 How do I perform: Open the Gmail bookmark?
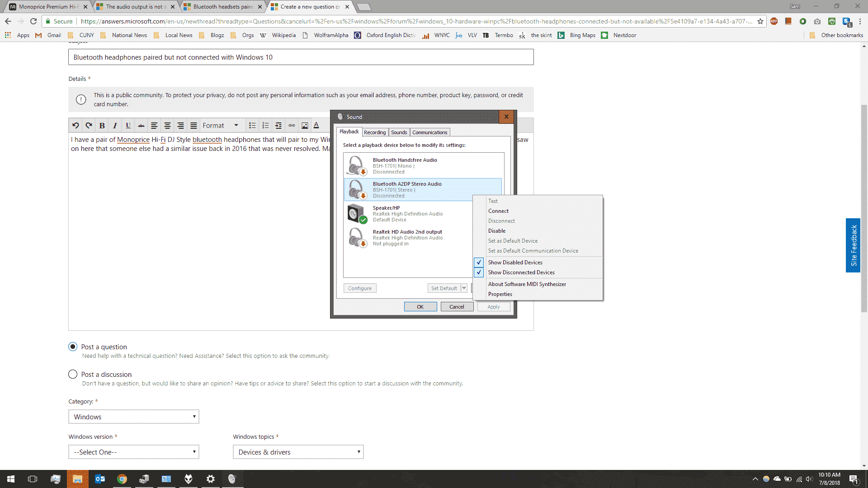[48, 35]
